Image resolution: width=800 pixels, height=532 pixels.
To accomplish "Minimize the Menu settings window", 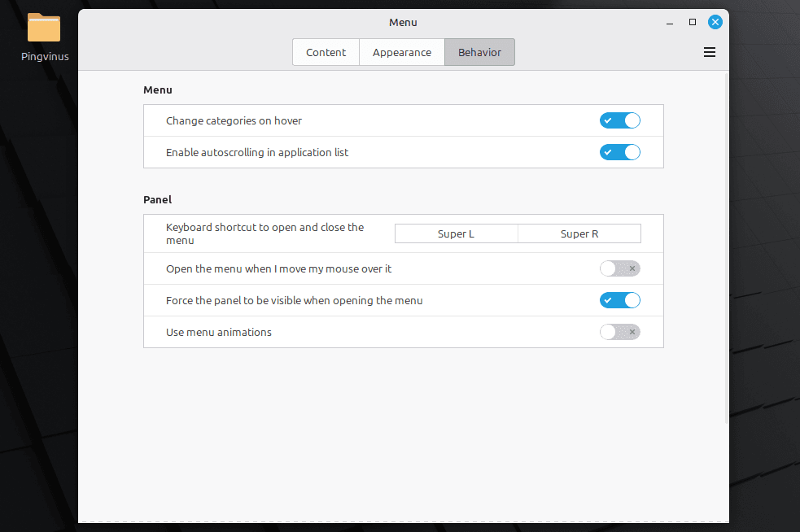I will click(x=670, y=22).
